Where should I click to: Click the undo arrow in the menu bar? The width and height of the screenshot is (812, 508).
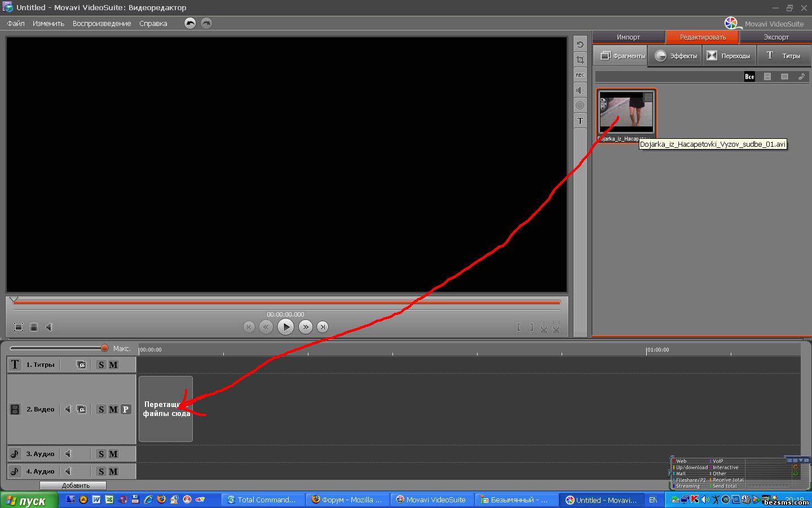pyautogui.click(x=190, y=23)
